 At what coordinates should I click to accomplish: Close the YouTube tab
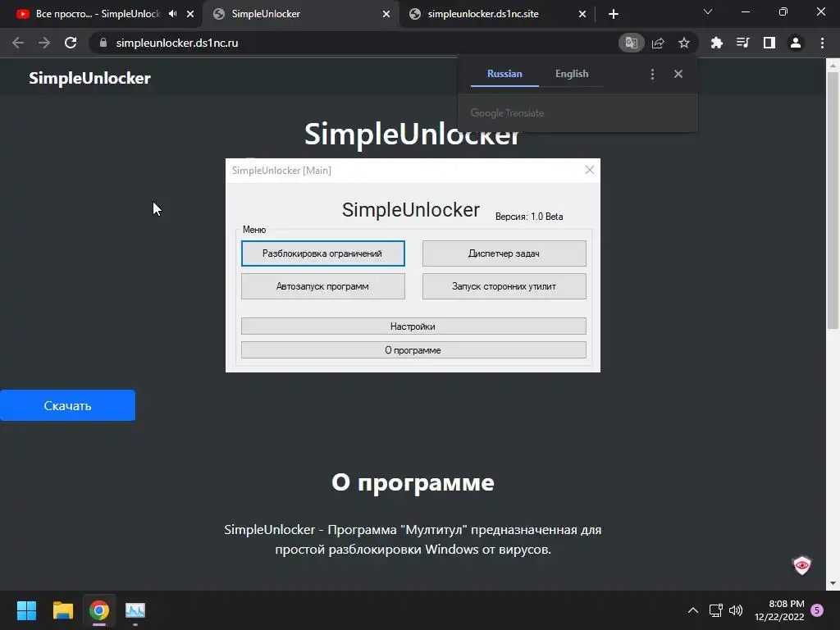190,14
